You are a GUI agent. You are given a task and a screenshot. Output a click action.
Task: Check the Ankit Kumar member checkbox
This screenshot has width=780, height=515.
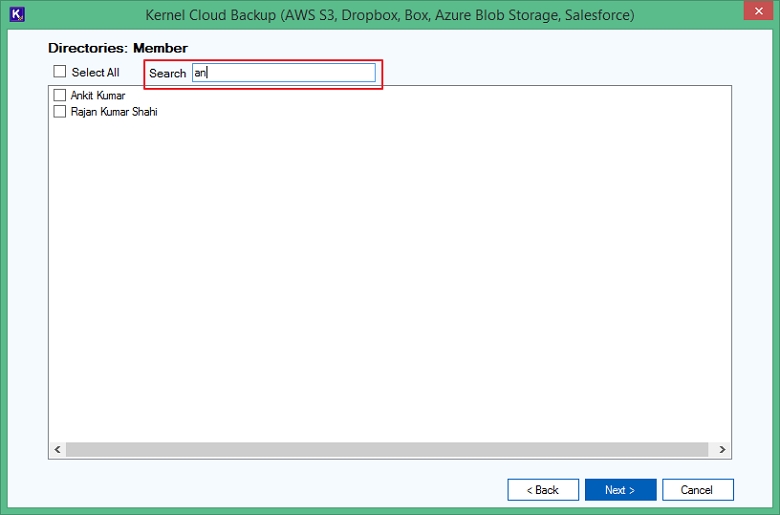(x=60, y=95)
